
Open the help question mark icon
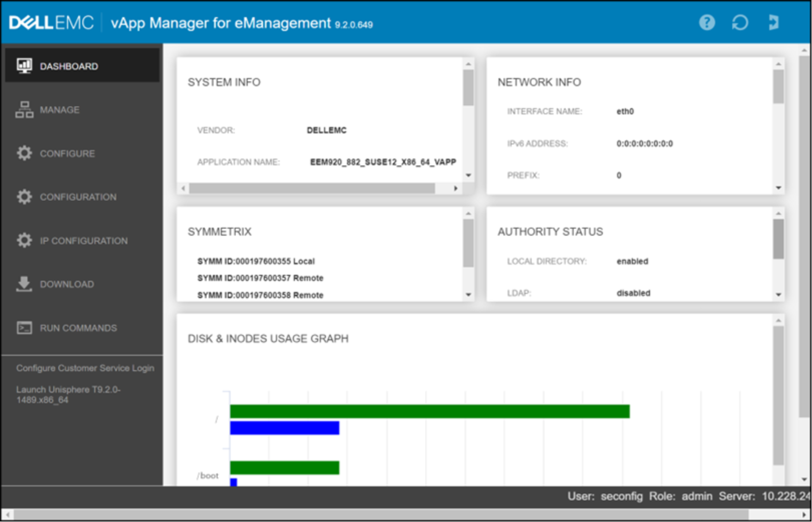[x=707, y=23]
